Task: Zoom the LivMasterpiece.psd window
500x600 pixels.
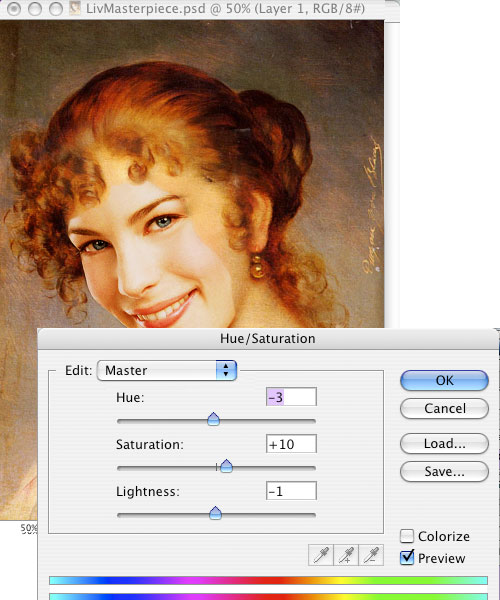Action: pyautogui.click(x=56, y=8)
